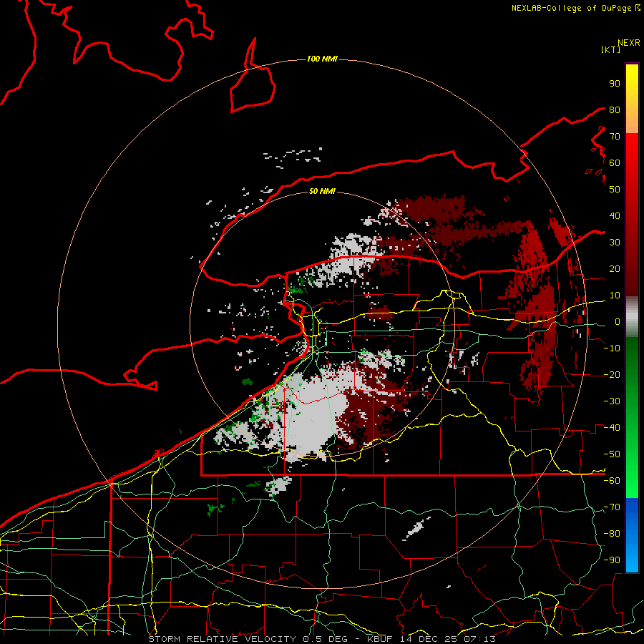Click the 20 value on velocity scale

pyautogui.click(x=615, y=269)
